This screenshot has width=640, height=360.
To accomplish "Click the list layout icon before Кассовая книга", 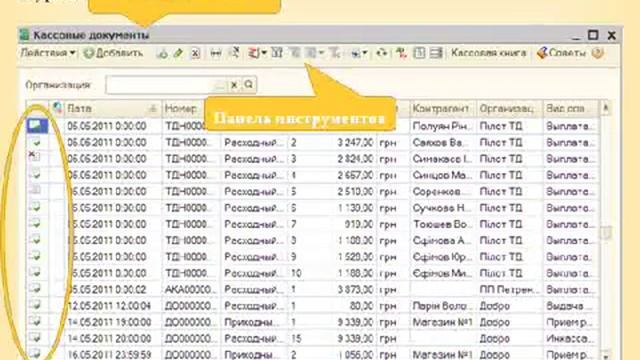I will pyautogui.click(x=436, y=53).
